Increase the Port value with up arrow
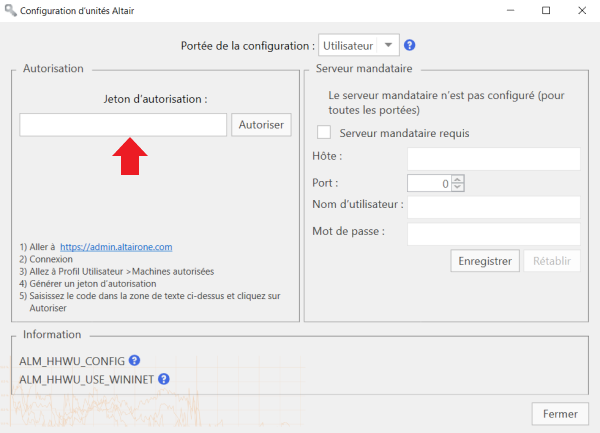Image resolution: width=600 pixels, height=433 pixels. [458, 179]
